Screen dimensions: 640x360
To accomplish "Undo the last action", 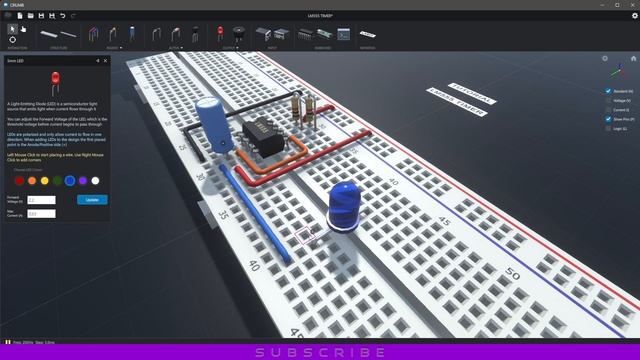I will point(63,16).
